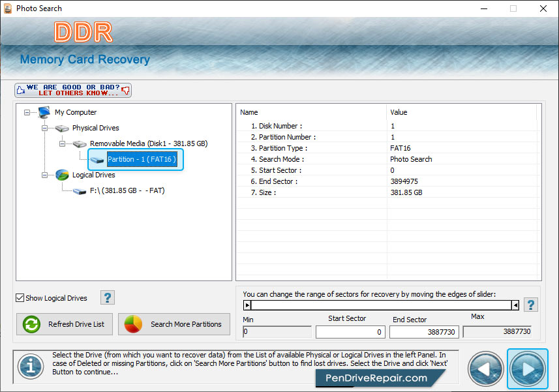The image size is (559, 392).
Task: Select the '4. Search Mode :' row
Action: tap(387, 159)
